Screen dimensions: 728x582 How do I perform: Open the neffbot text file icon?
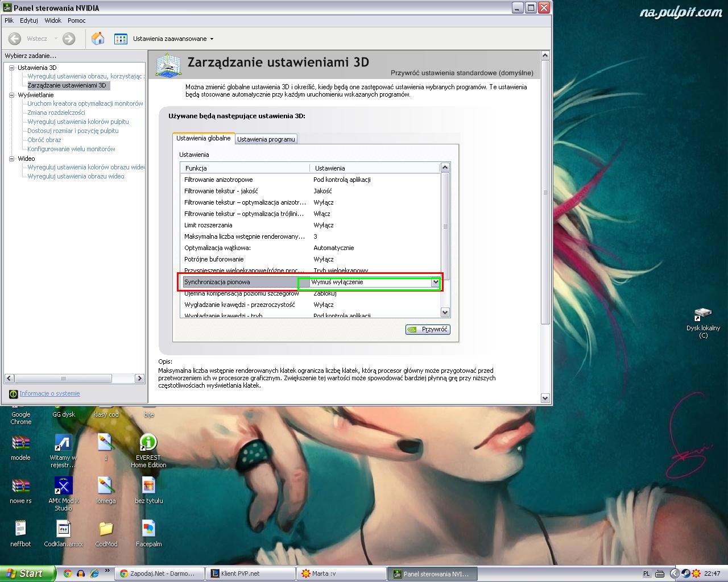point(20,529)
